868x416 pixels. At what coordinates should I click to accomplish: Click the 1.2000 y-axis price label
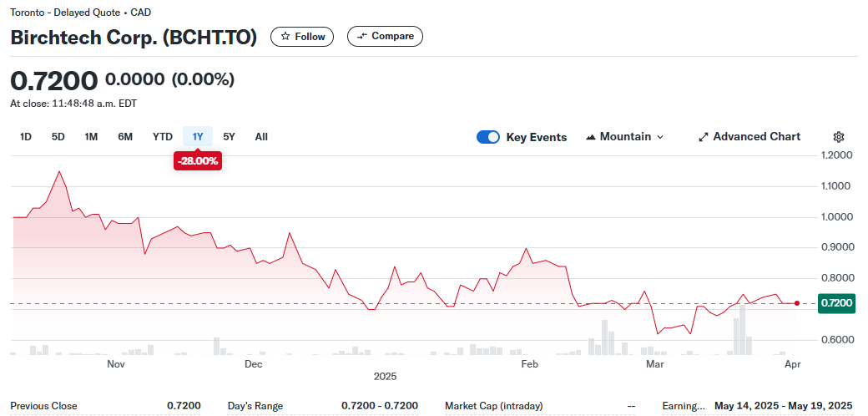coord(837,155)
